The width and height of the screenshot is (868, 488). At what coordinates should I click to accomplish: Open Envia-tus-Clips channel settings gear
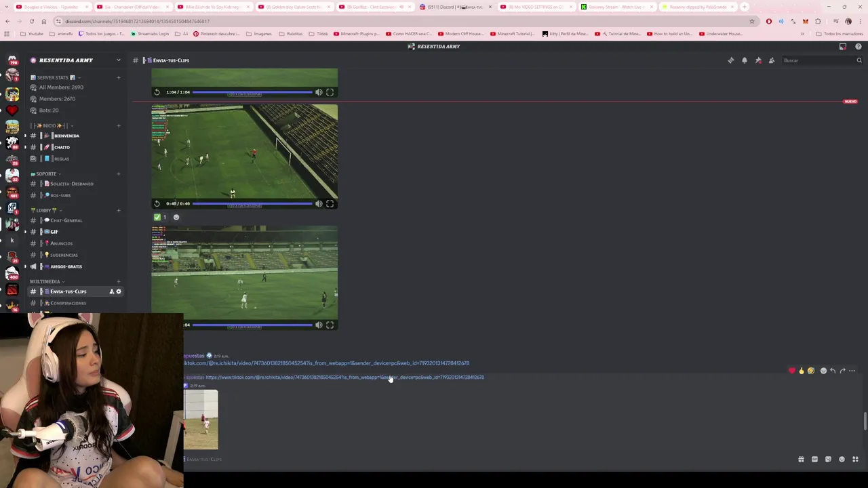(x=119, y=291)
